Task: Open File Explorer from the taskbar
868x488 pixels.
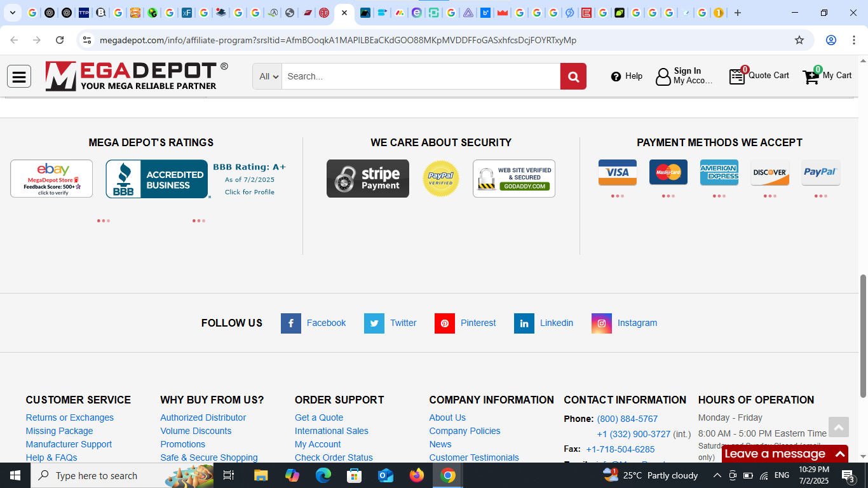Action: [261, 475]
